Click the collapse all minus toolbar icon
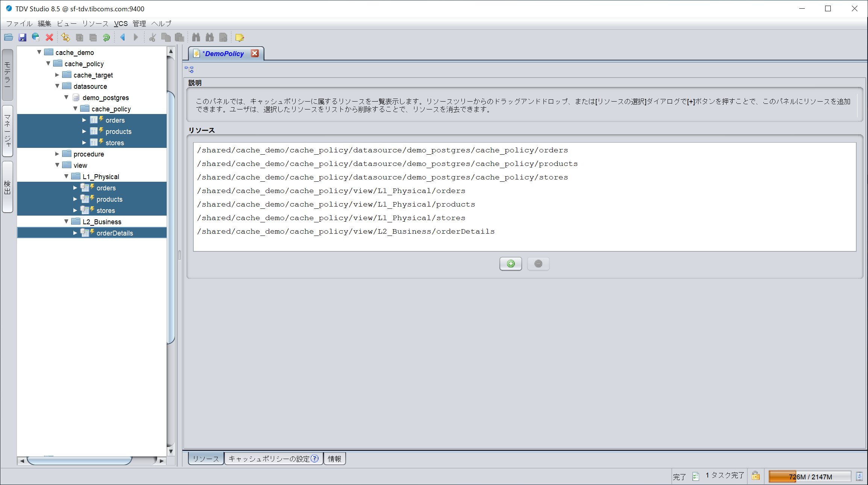Screen dimensions: 868x485 point(93,37)
